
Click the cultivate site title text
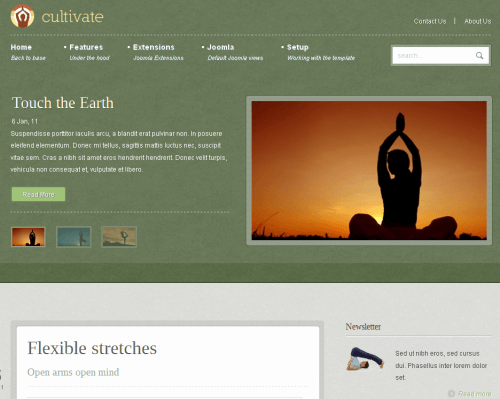[72, 17]
